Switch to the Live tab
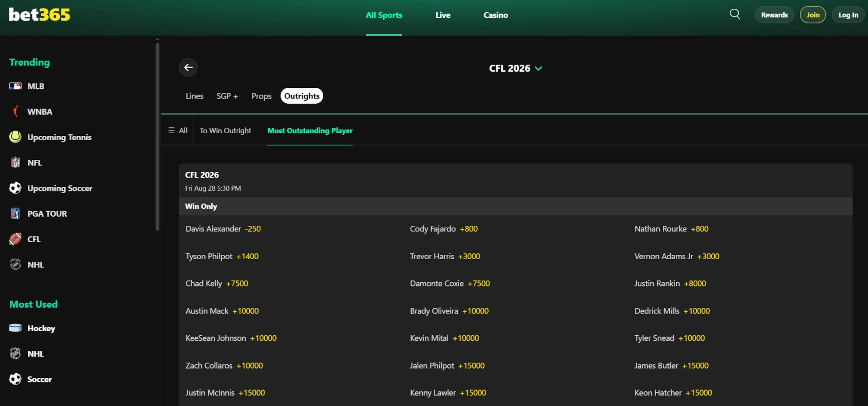The width and height of the screenshot is (868, 406). tap(443, 15)
